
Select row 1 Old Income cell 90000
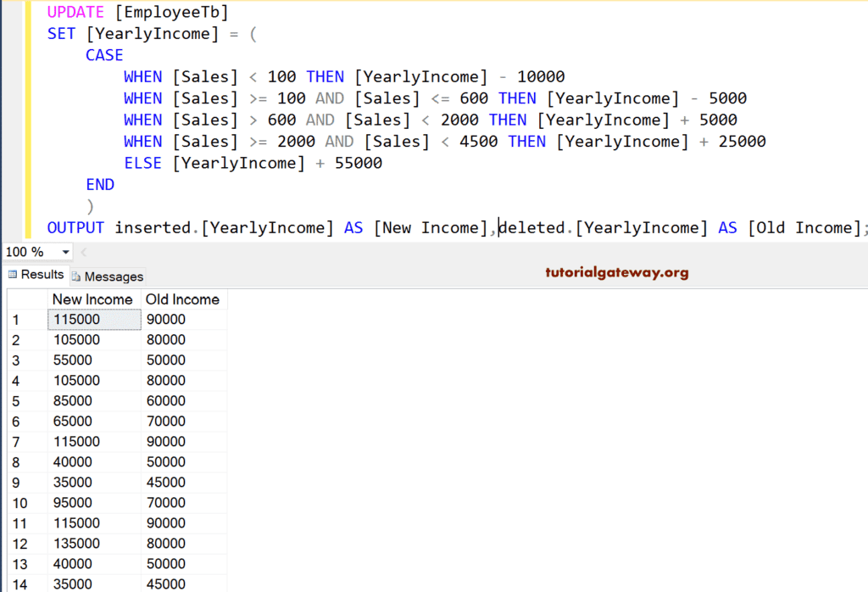pyautogui.click(x=184, y=320)
